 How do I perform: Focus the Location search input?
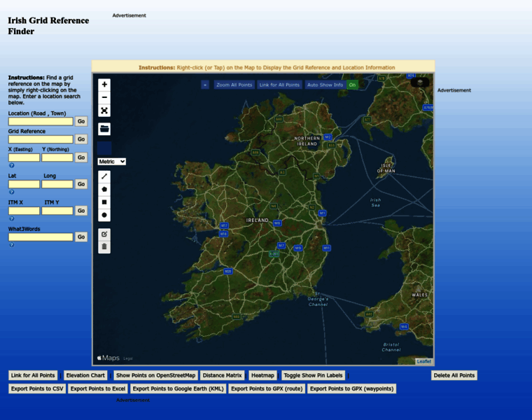click(x=41, y=122)
